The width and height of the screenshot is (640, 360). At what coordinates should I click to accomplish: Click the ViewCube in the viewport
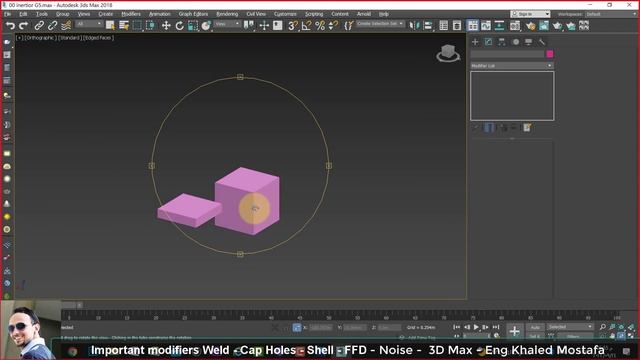448,53
